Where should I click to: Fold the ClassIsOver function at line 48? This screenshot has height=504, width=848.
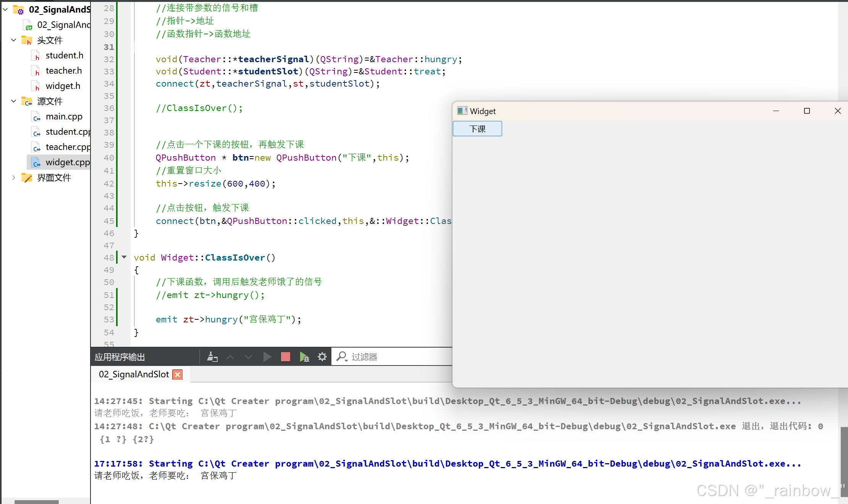(x=124, y=258)
